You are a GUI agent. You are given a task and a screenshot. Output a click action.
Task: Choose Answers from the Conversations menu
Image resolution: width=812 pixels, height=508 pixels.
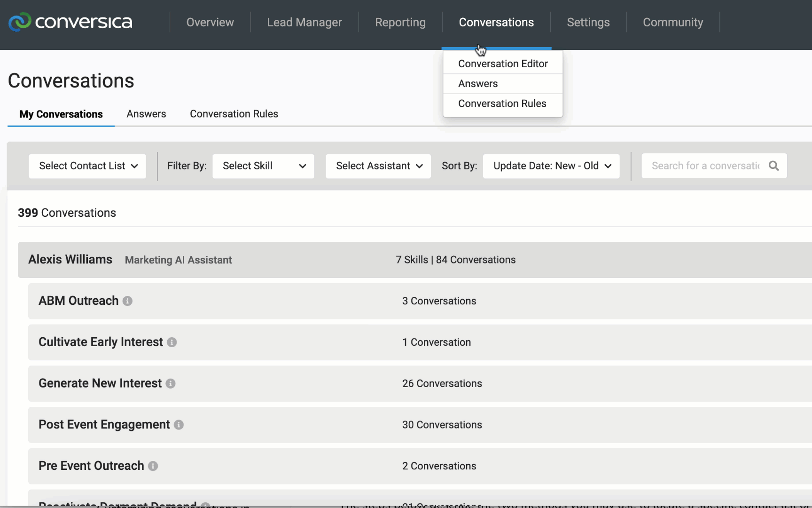pos(478,84)
